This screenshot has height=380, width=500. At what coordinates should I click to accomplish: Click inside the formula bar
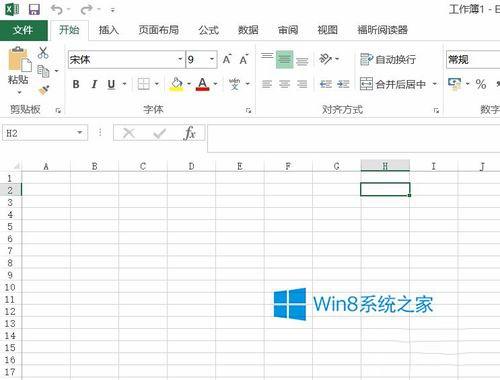click(x=353, y=138)
